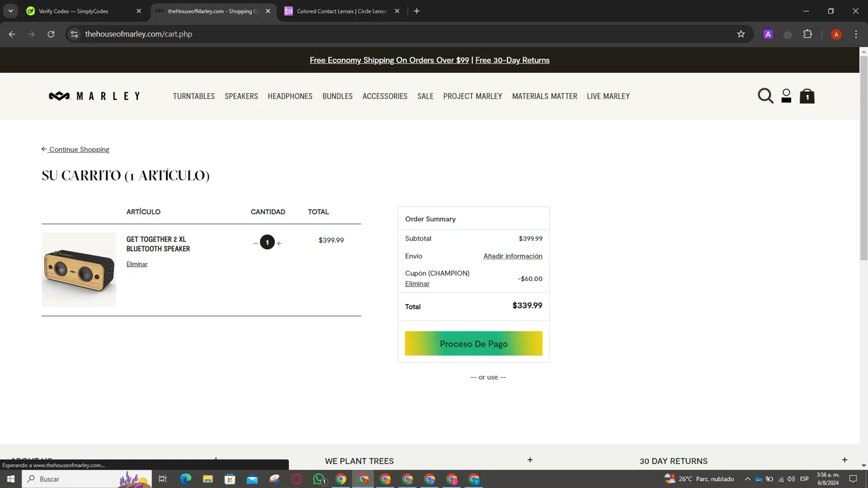868x488 pixels.
Task: Bookmark this page with the star icon
Action: pyautogui.click(x=741, y=34)
